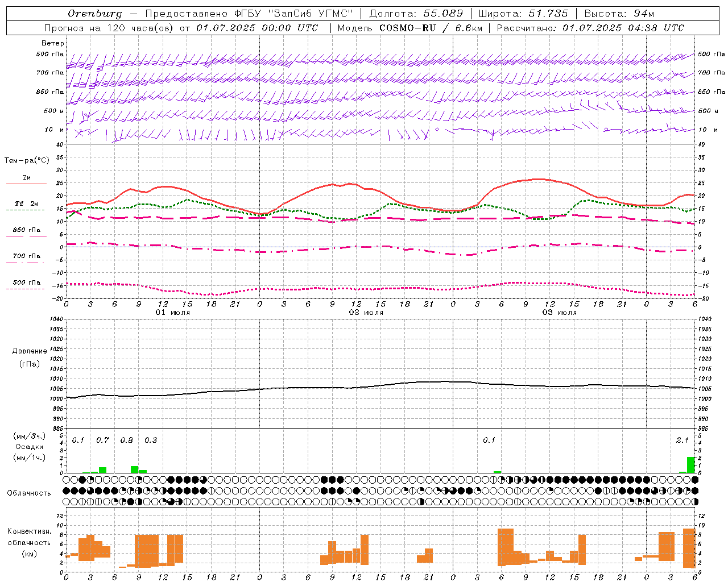Viewport: 728px width, 582px height.
Task: Click the (мм/1ч.) units label
Action: click(29, 458)
